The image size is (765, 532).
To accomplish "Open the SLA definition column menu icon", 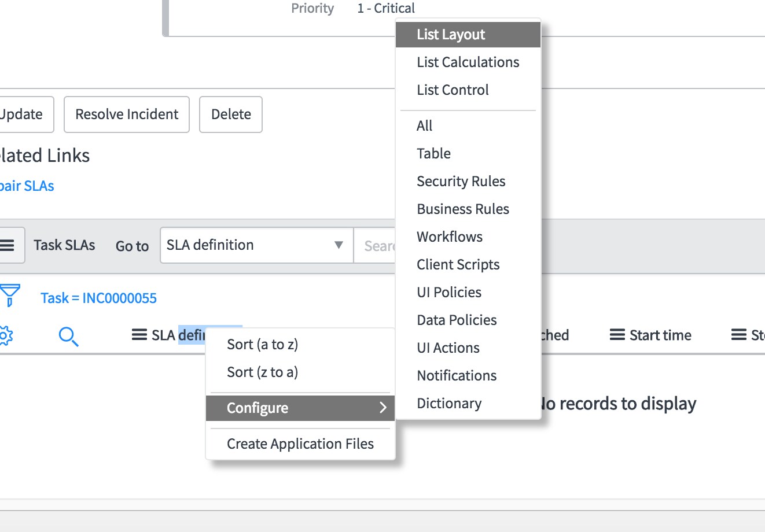I will tap(139, 335).
